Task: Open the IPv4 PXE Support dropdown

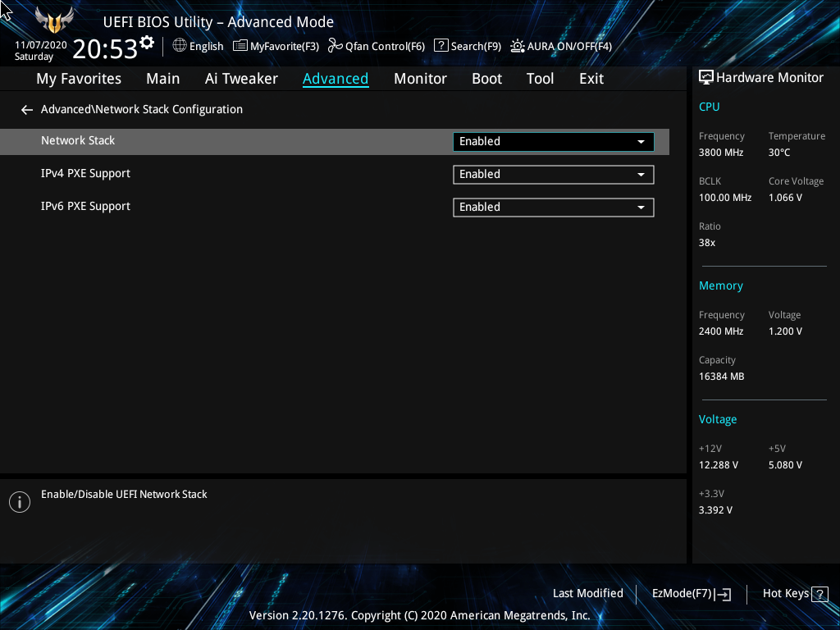Action: click(554, 175)
